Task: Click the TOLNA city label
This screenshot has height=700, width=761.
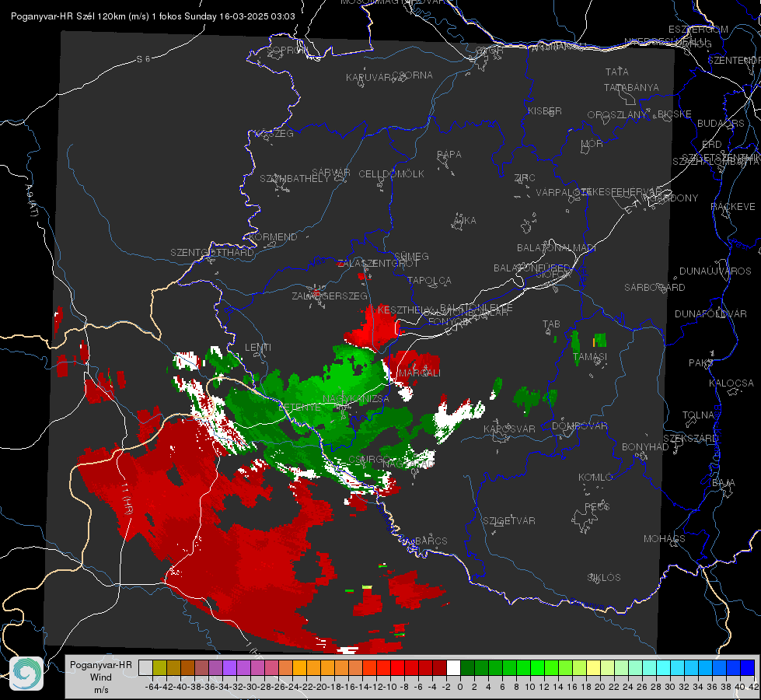Action: 698,415
